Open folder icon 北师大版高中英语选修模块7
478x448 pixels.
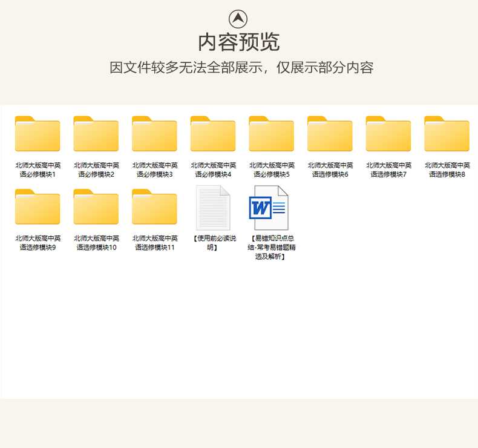(388, 134)
